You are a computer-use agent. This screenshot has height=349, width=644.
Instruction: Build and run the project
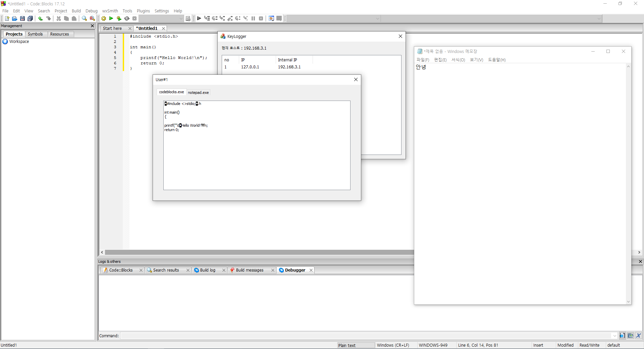119,18
